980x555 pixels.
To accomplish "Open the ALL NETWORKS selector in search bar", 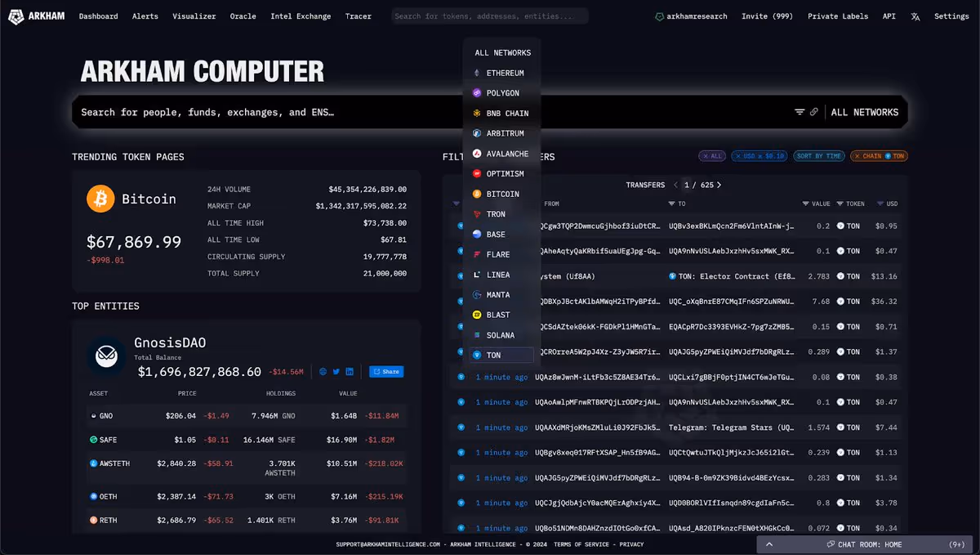I will [865, 112].
